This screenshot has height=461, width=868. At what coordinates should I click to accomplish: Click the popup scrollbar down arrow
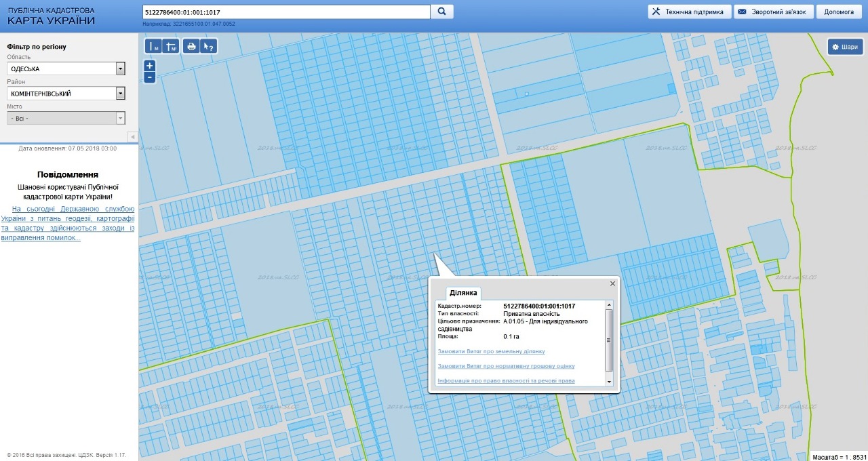click(609, 382)
